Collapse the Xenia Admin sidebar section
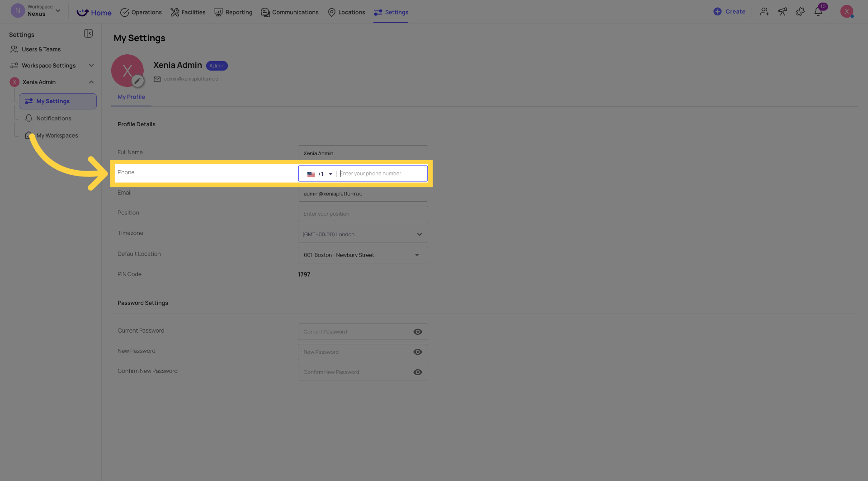This screenshot has height=481, width=868. tap(91, 82)
